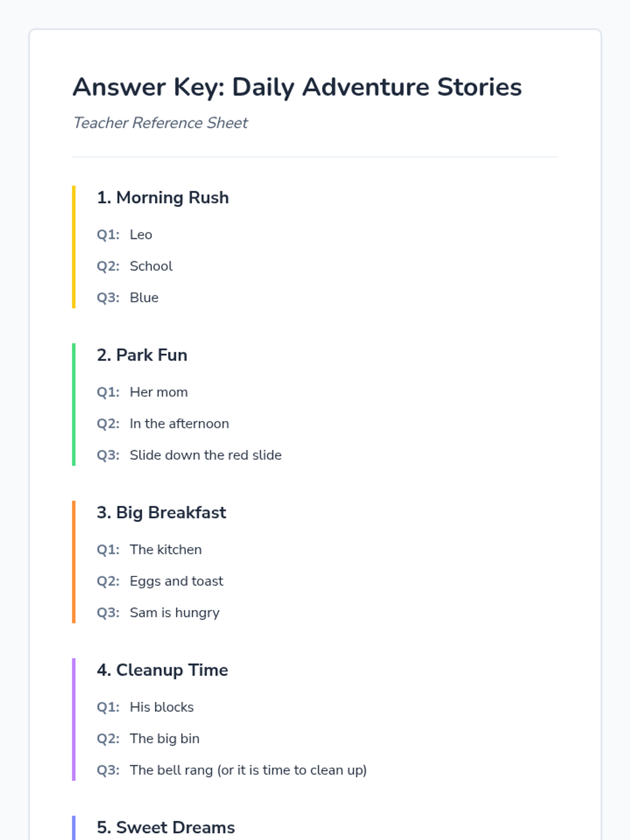Click the answer The kitchen
The image size is (630, 840).
tap(165, 550)
